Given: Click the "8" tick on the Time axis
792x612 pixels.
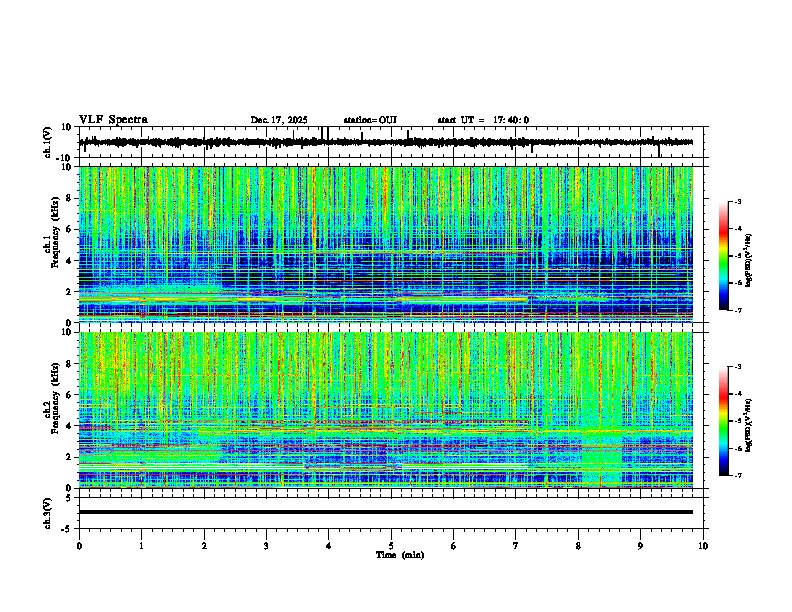Looking at the screenshot, I should [x=578, y=546].
